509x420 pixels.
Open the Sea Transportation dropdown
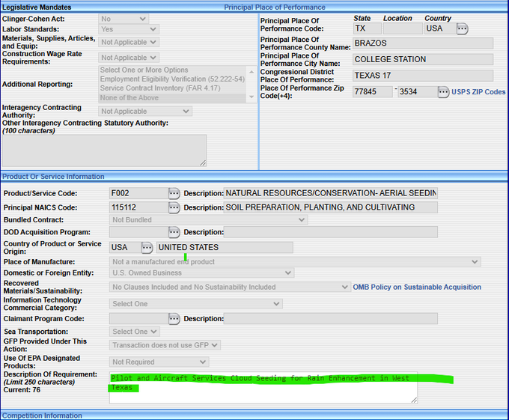134,332
